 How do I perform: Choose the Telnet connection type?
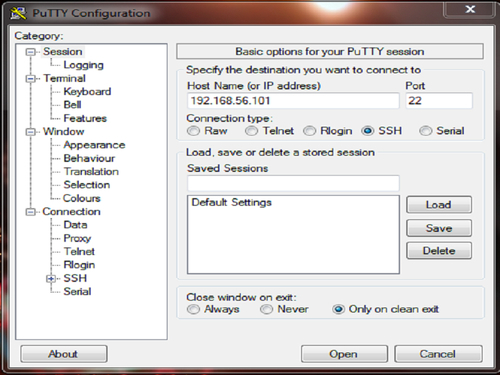(x=251, y=131)
